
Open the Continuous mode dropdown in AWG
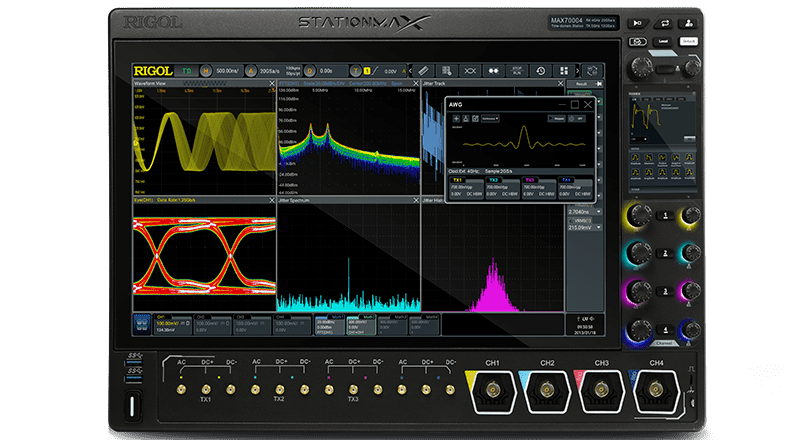point(490,119)
